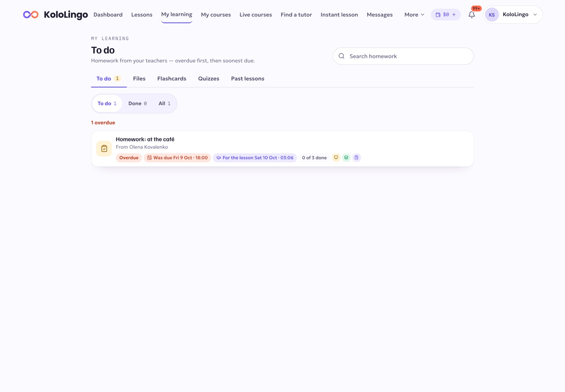Click the magnifier icon in homework search
This screenshot has width=565, height=392.
click(341, 56)
